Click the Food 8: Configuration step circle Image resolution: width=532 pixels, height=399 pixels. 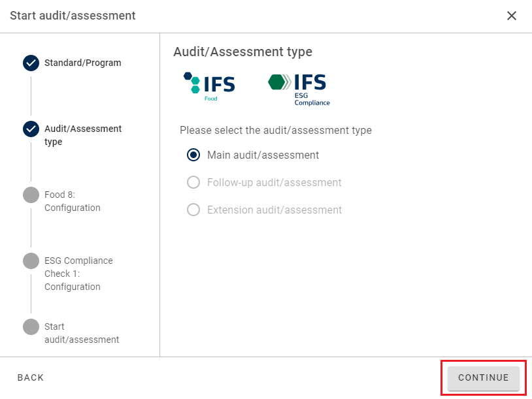coord(31,195)
